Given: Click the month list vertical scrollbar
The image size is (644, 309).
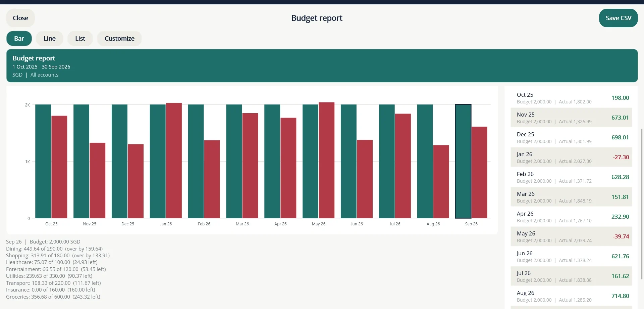Looking at the screenshot, I should click(x=642, y=204).
